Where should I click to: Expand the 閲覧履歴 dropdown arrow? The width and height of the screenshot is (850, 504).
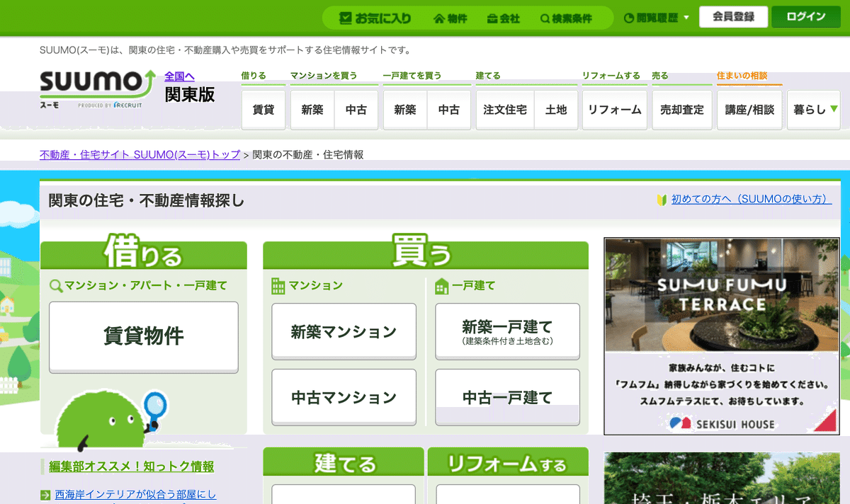pos(686,18)
